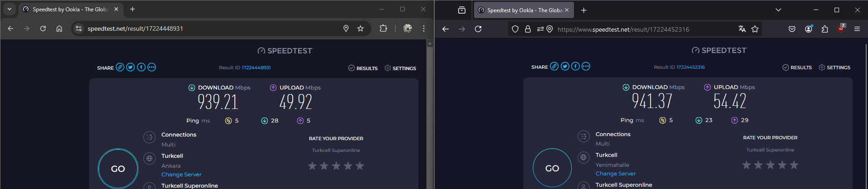Share on Twitter in left Speedtest page

coord(130,67)
